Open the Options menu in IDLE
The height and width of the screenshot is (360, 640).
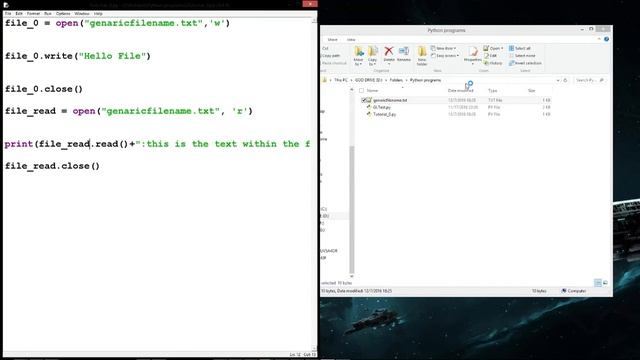(63, 13)
